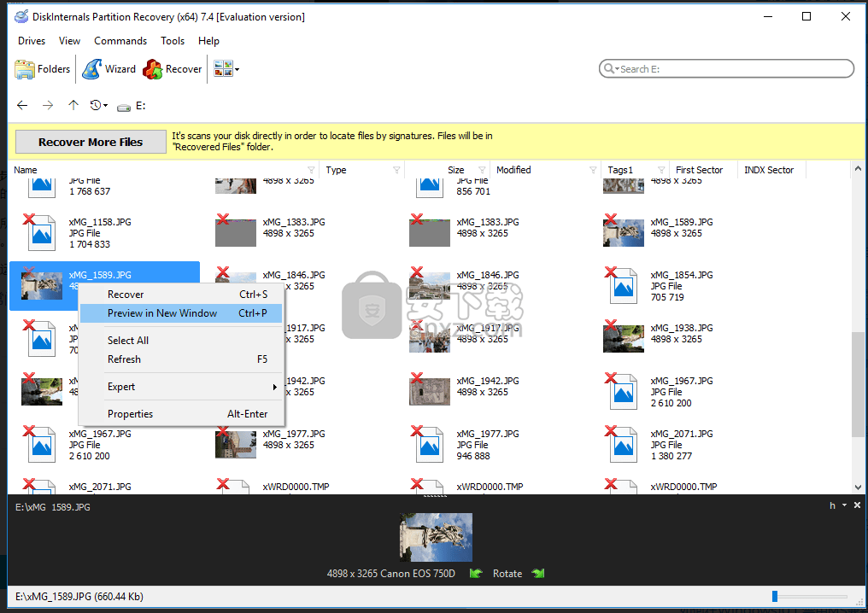Open the navigation history dropdown
Image resolution: width=868 pixels, height=613 pixels.
[99, 105]
